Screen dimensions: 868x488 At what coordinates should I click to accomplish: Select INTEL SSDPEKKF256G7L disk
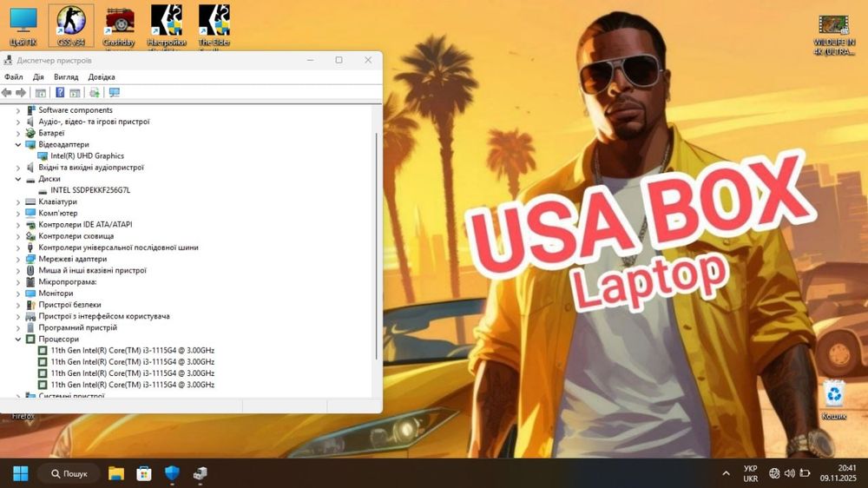pyautogui.click(x=90, y=190)
